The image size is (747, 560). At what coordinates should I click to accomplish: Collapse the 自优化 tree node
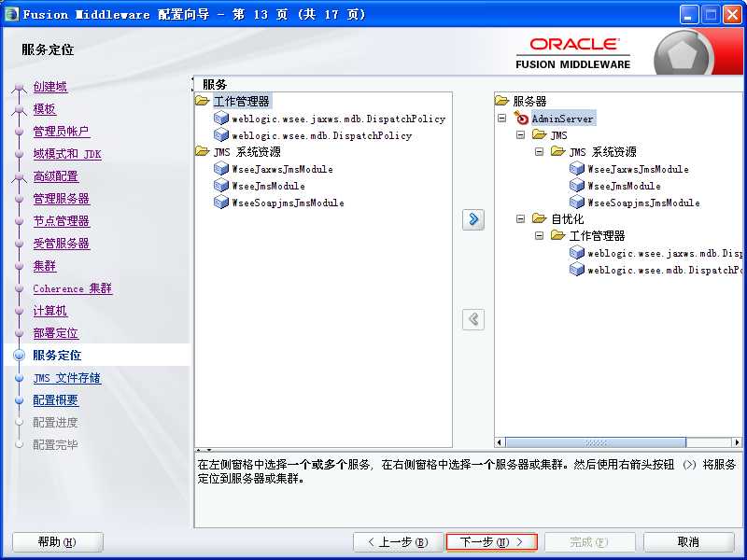521,219
